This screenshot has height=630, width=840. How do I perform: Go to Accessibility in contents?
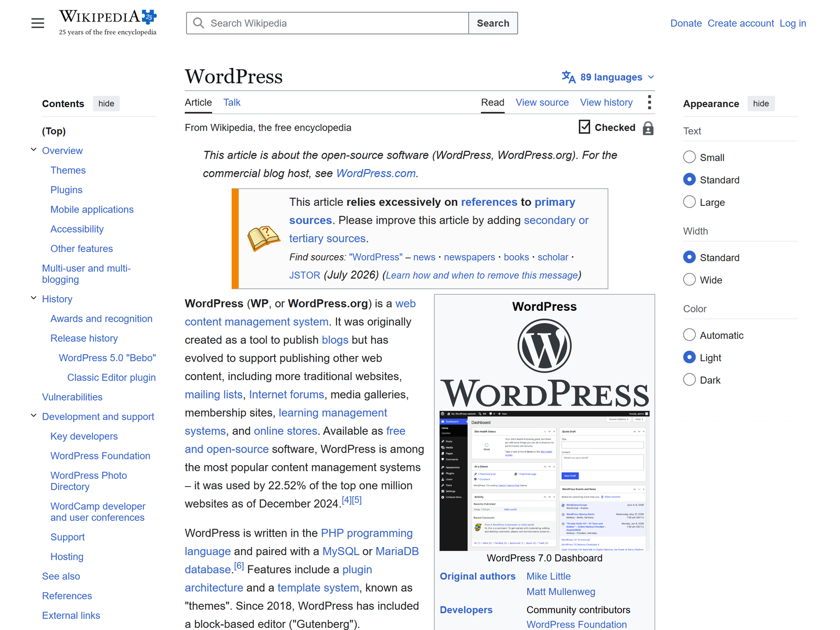tap(77, 229)
